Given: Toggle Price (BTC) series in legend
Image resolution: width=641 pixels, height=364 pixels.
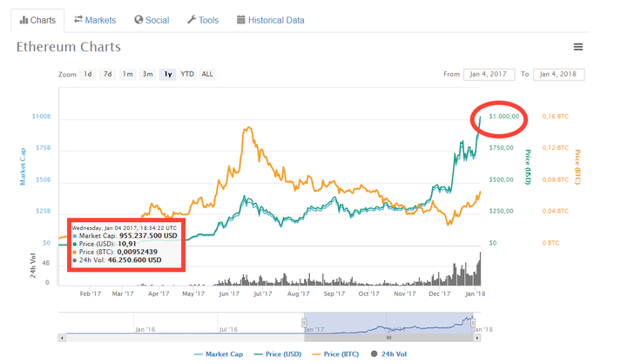Looking at the screenshot, I should 335,354.
